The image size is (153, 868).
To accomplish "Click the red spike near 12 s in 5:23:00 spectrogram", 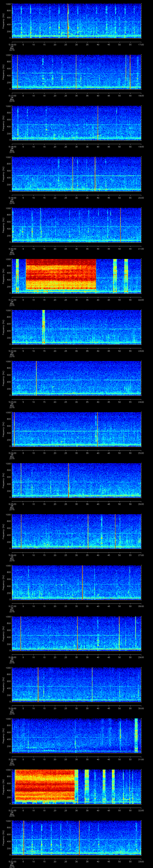I will (36, 378).
